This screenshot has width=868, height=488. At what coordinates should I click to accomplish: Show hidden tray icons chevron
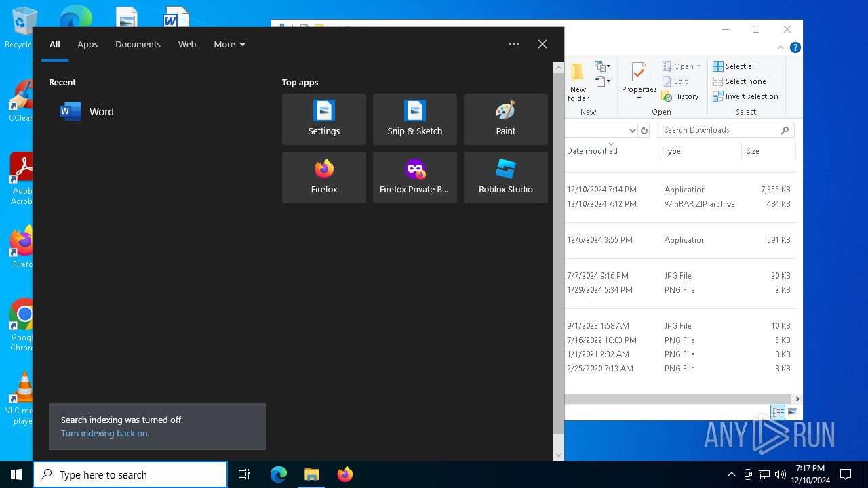pos(732,474)
